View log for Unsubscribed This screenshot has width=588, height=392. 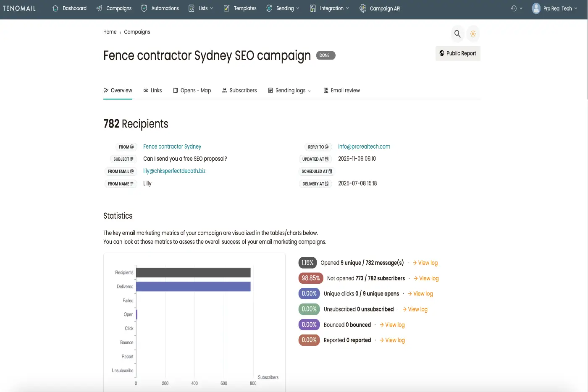[415, 309]
